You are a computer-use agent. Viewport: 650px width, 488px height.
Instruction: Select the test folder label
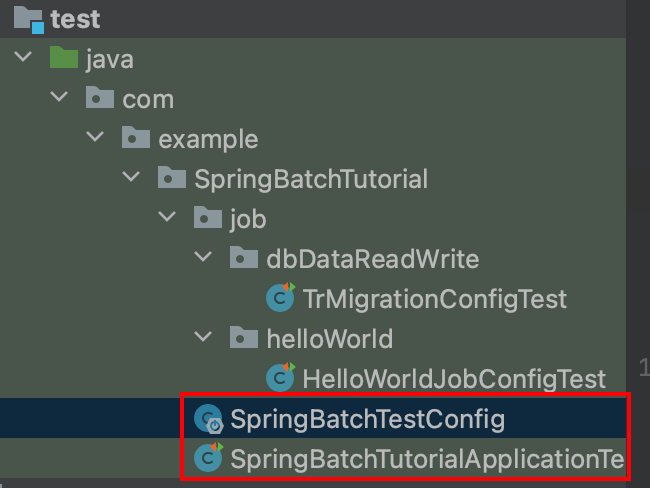tap(75, 19)
